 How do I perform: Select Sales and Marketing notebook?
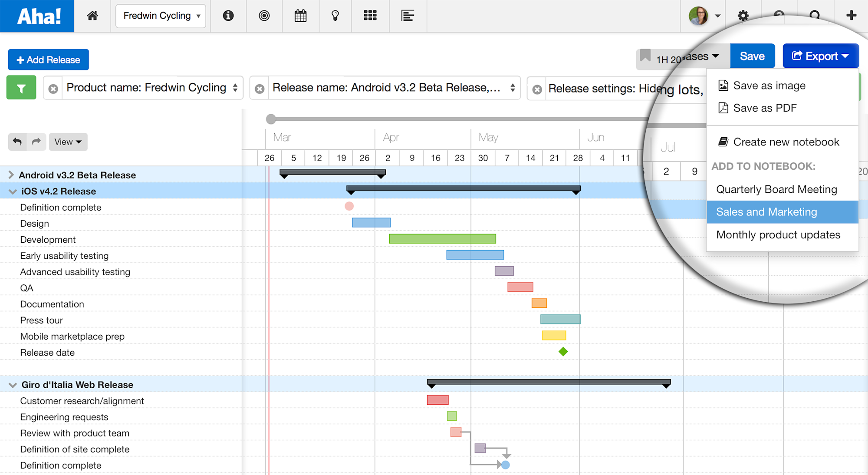(x=766, y=212)
